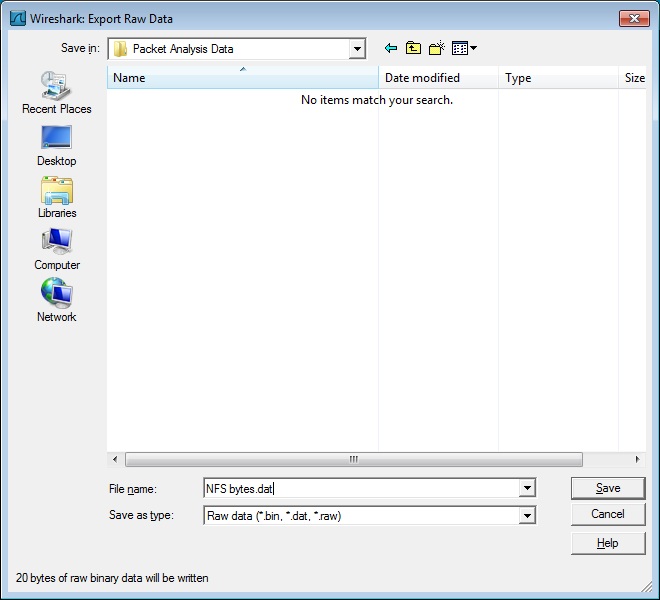
Task: Open the View Menu dropdown icon
Action: pyautogui.click(x=464, y=48)
